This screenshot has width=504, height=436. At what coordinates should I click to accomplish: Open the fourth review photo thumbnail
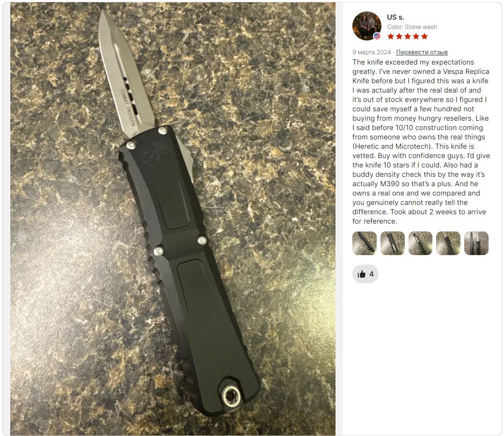[x=448, y=243]
